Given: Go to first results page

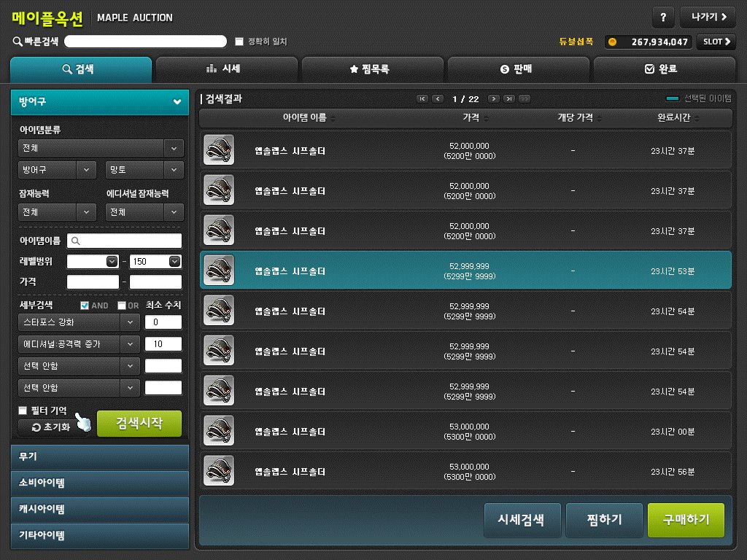Looking at the screenshot, I should click(422, 99).
